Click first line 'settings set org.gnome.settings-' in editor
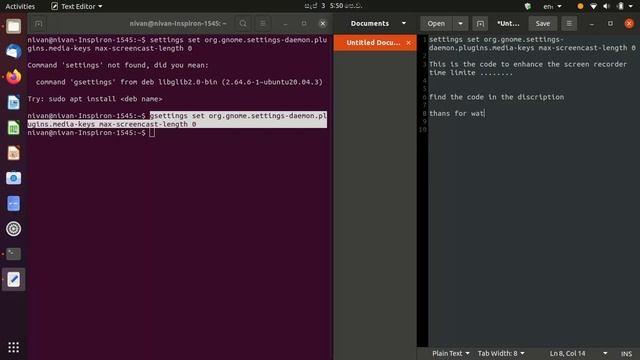The image size is (640, 360). (x=496, y=40)
